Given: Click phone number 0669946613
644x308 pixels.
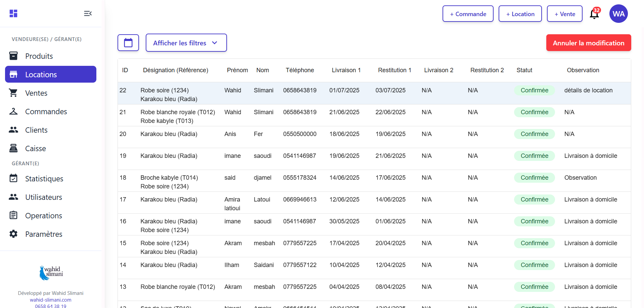Looking at the screenshot, I should [300, 200].
